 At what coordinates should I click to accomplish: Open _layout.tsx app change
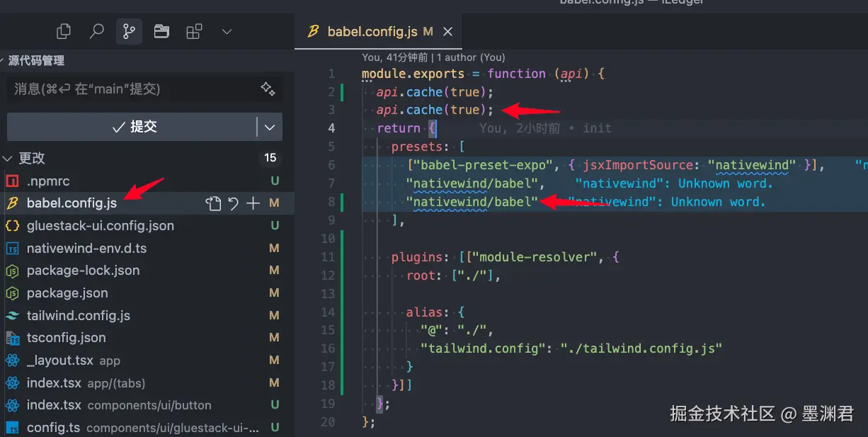coord(73,361)
